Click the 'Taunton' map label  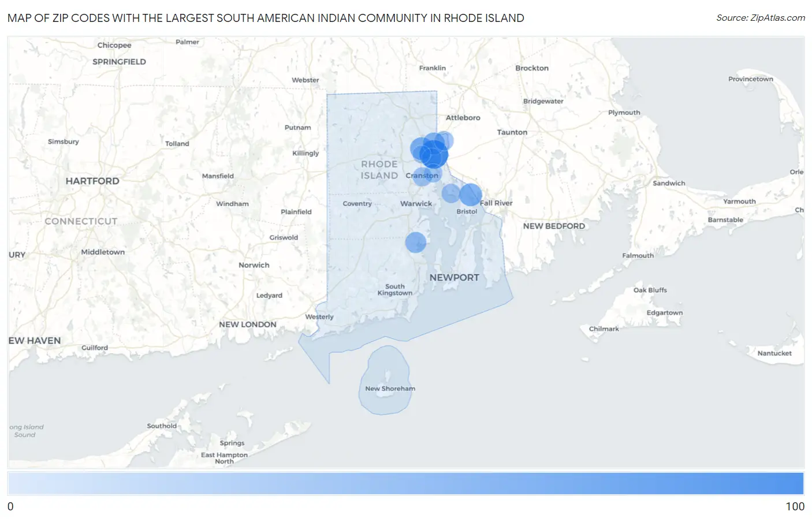512,132
